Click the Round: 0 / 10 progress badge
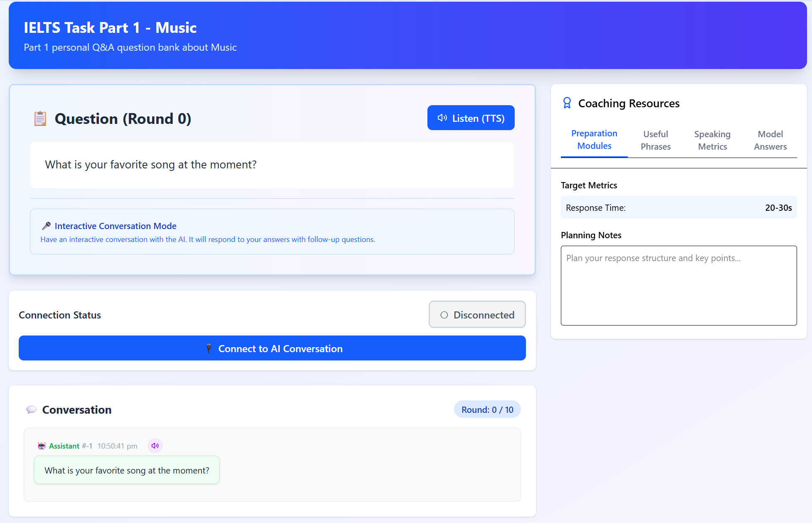812x523 pixels. pos(487,409)
